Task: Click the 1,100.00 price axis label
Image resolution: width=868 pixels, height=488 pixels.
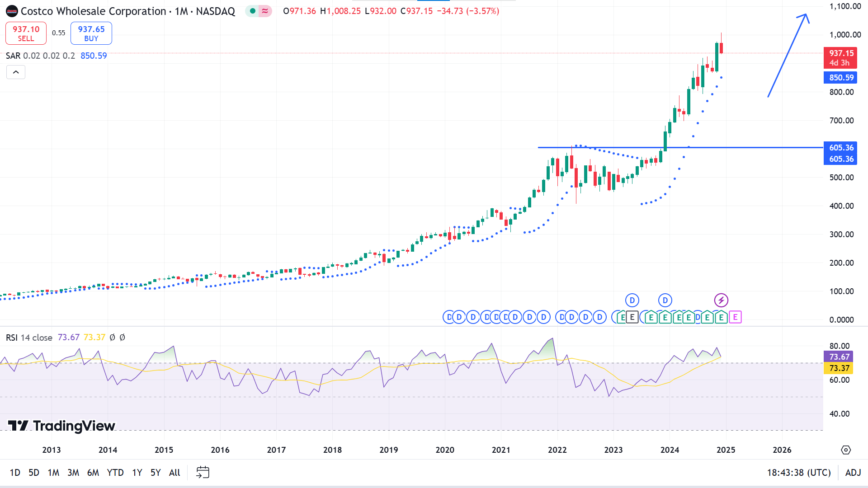Action: (x=845, y=6)
